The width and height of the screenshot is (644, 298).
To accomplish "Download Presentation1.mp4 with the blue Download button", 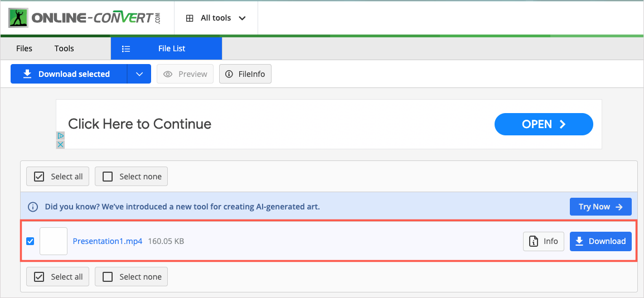I will click(x=601, y=241).
